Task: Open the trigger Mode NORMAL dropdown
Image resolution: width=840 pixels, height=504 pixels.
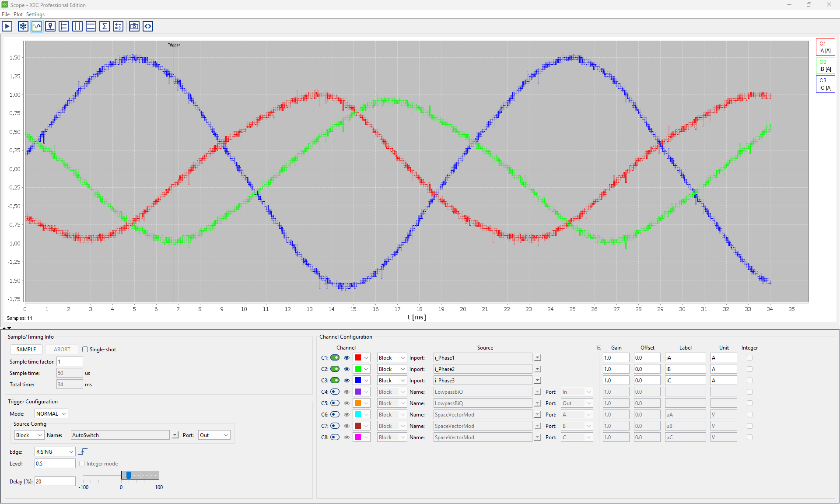Action: [x=51, y=414]
